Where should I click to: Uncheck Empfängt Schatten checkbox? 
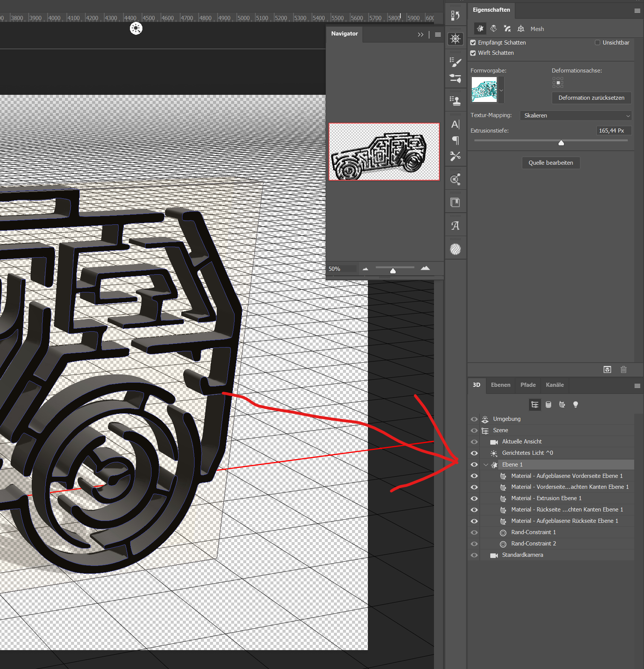[473, 43]
